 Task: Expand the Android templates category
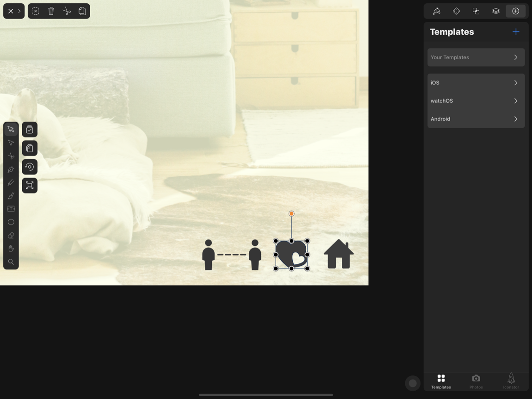point(476,119)
